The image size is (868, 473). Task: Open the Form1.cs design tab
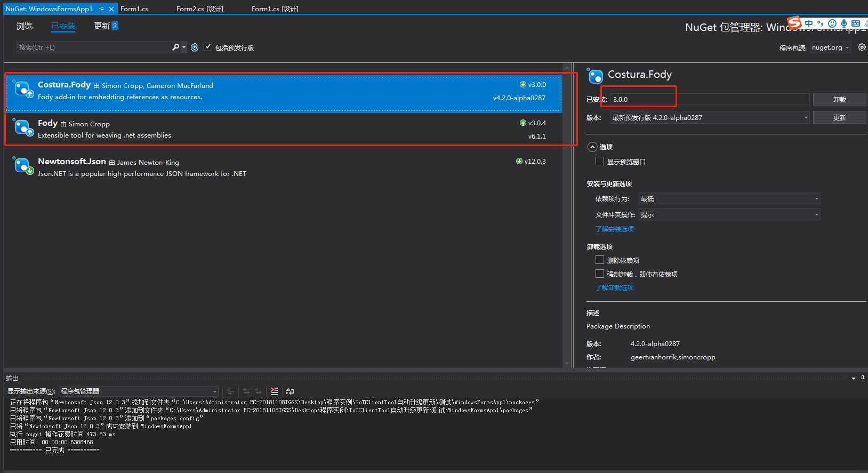tap(275, 9)
